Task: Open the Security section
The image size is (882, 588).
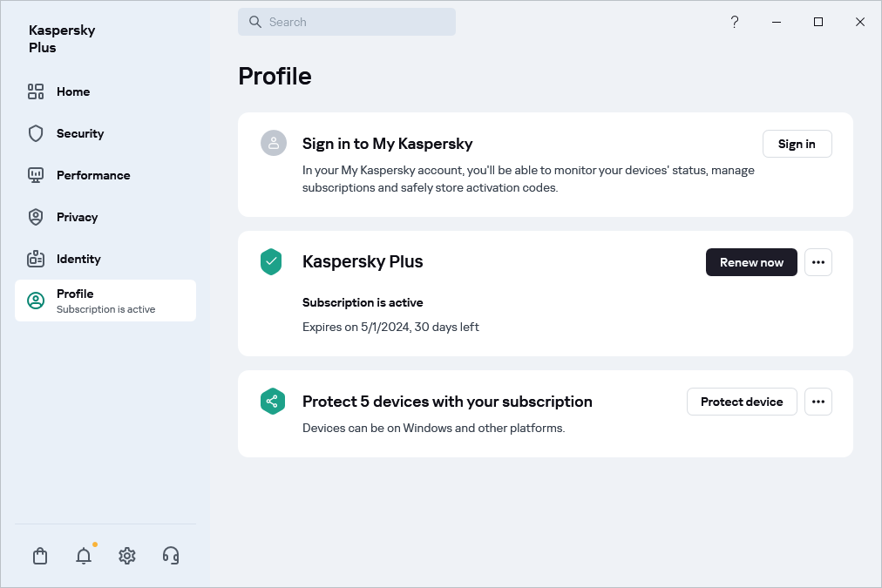Action: coord(80,133)
